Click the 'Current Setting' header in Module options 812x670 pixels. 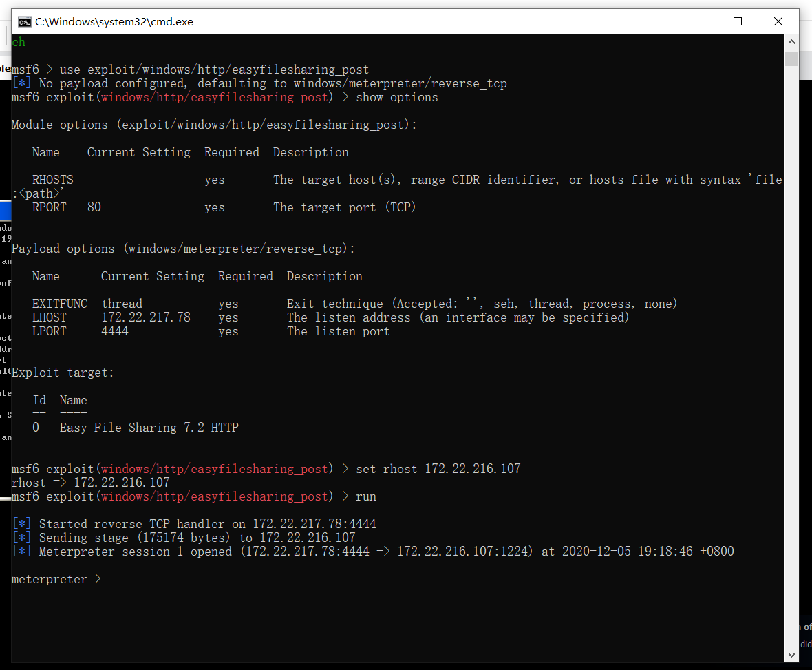tap(139, 152)
